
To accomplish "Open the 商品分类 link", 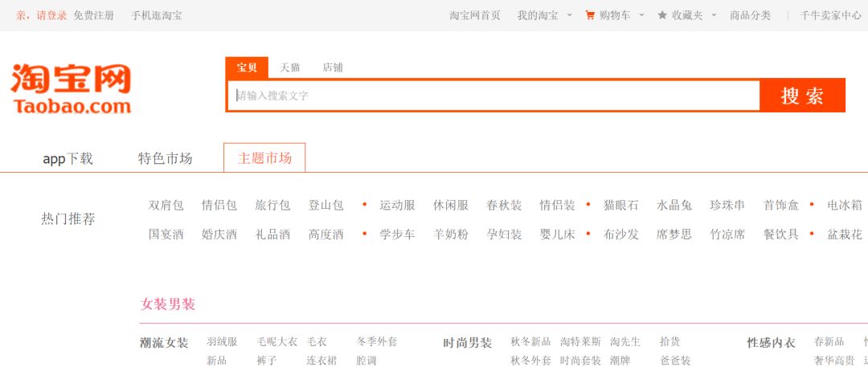I will click(750, 15).
